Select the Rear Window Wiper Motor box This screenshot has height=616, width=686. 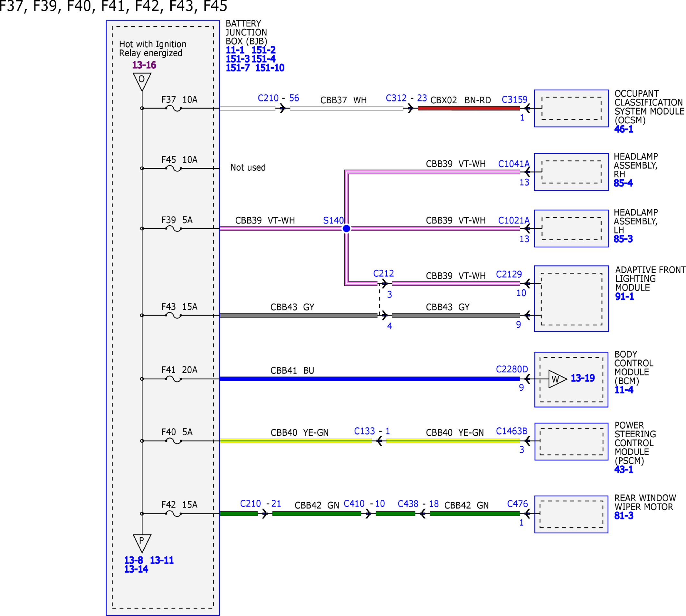coord(571,514)
